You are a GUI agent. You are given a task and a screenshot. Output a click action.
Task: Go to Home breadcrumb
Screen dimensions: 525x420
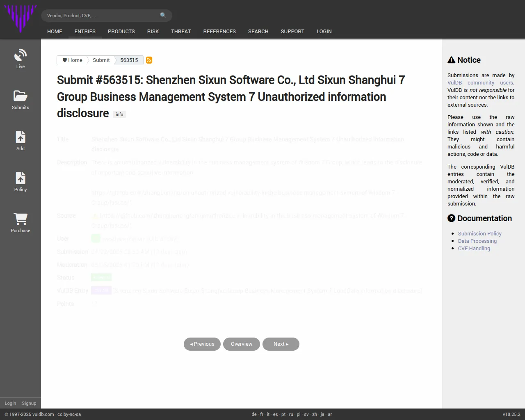click(72, 60)
